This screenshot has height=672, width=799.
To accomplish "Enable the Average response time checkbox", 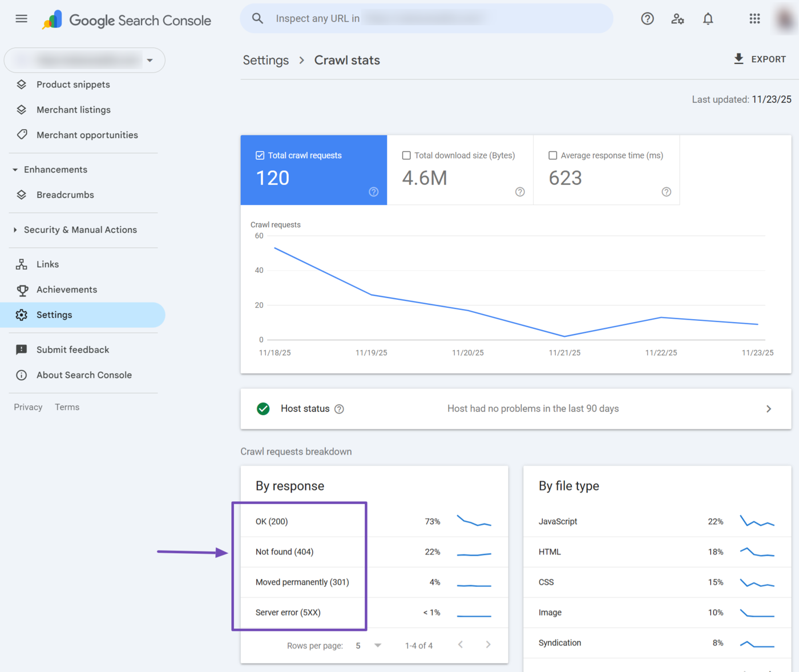I will click(552, 155).
